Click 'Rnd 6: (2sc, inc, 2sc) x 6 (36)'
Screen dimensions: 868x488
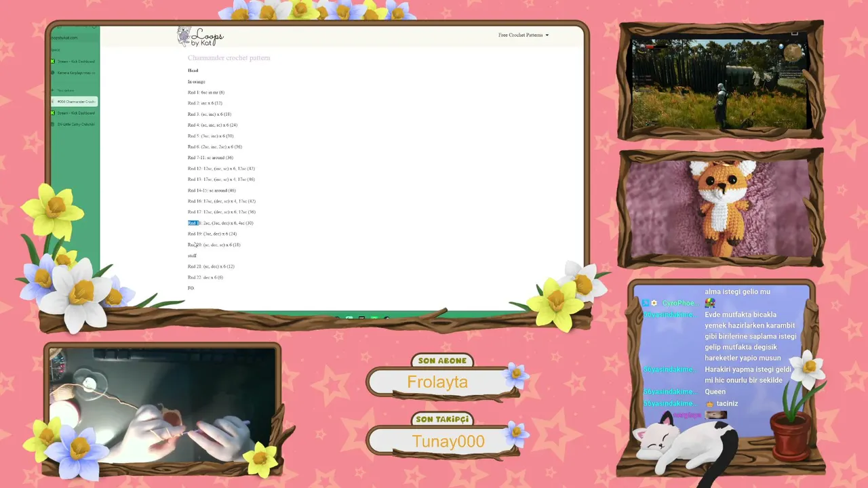(214, 146)
